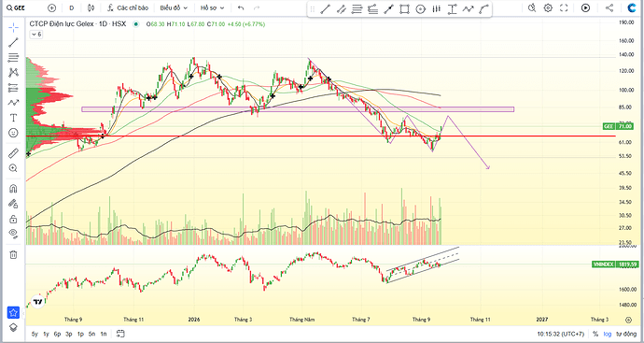Select the 1p range
Image resolution: width=644 pixels, height=343 pixels.
(80, 334)
